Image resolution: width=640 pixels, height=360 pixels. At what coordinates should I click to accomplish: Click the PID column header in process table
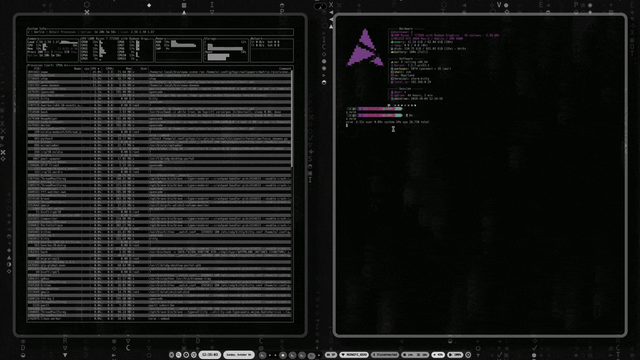(37, 69)
